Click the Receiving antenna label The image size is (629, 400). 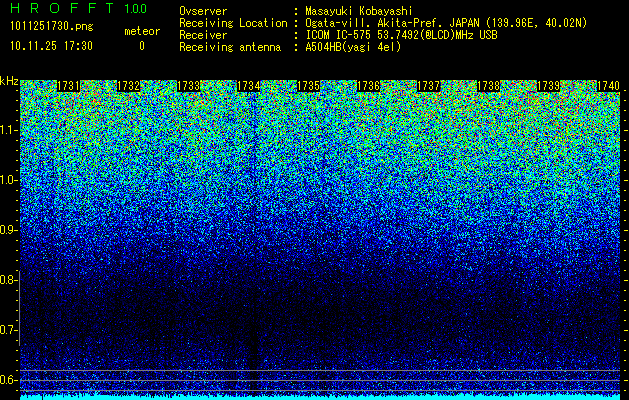pyautogui.click(x=230, y=47)
